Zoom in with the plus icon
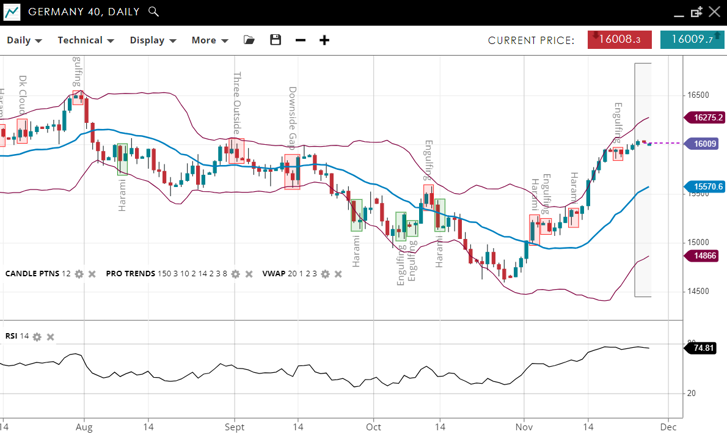The height and width of the screenshot is (437, 727). [324, 40]
